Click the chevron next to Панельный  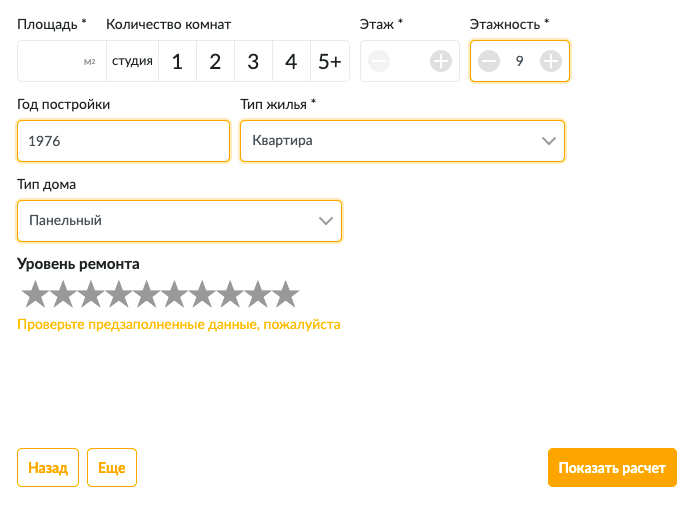coord(325,221)
